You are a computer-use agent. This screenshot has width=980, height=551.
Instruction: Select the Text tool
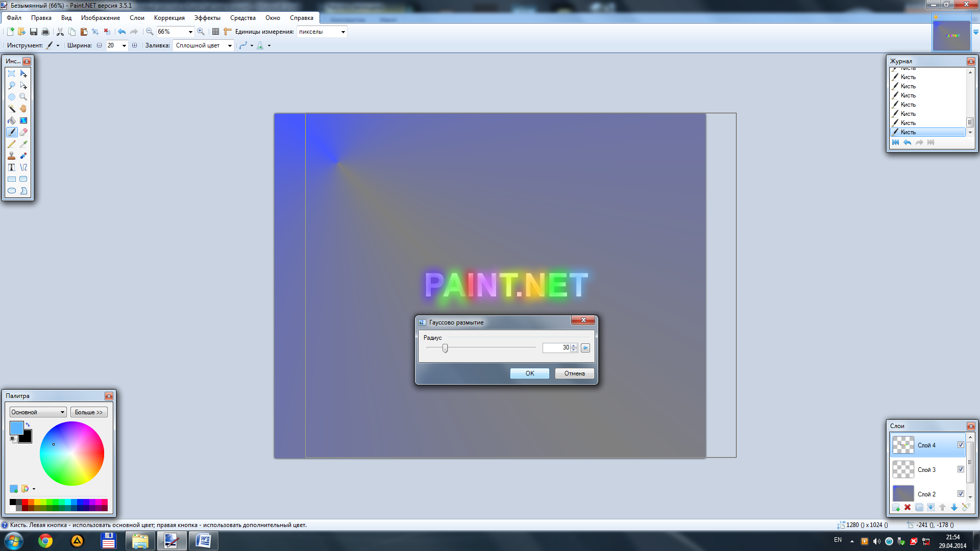click(12, 167)
